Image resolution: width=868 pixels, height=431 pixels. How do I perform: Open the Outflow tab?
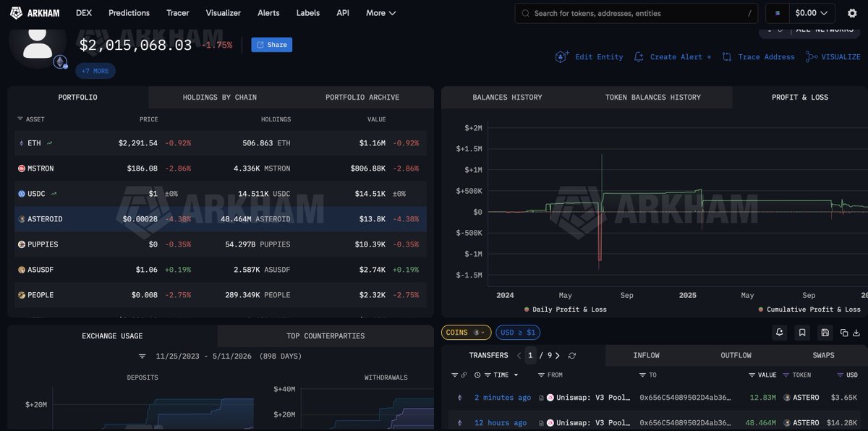click(736, 355)
